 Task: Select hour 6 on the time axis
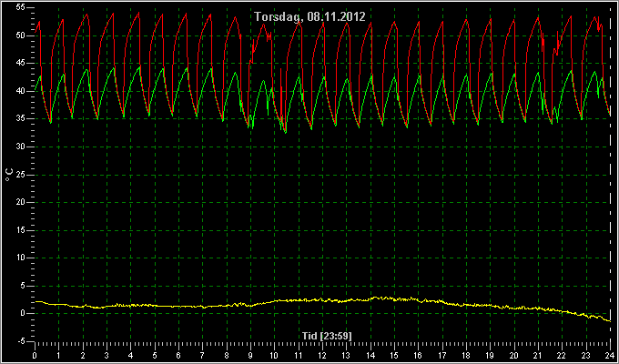pyautogui.click(x=178, y=355)
